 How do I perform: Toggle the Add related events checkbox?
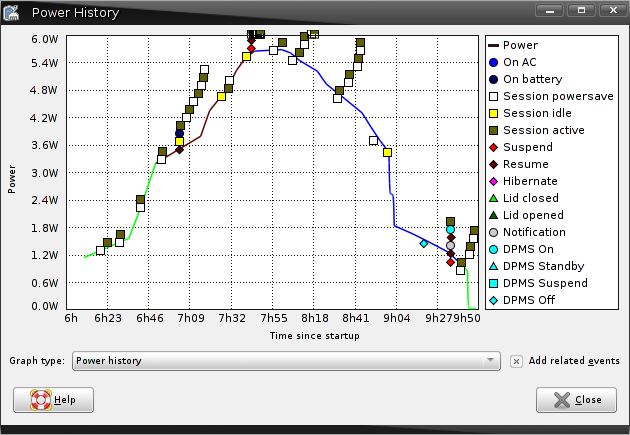point(516,361)
